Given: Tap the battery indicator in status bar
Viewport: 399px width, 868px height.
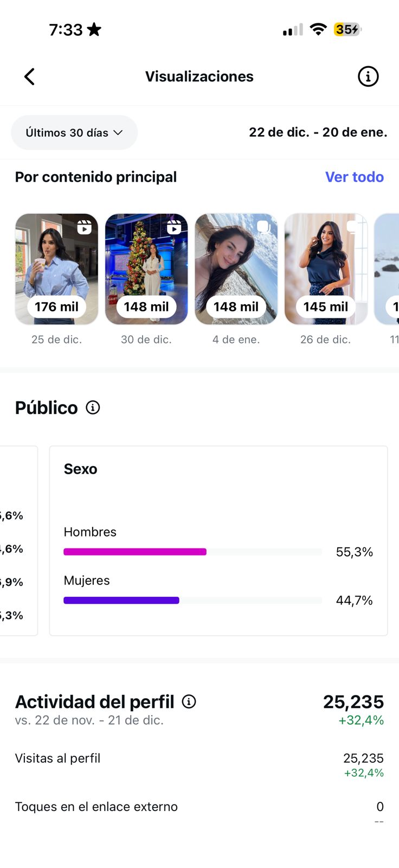Looking at the screenshot, I should (x=347, y=29).
